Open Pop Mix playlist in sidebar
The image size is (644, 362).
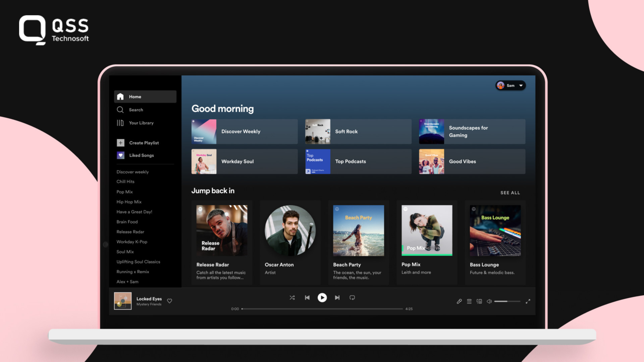[125, 192]
